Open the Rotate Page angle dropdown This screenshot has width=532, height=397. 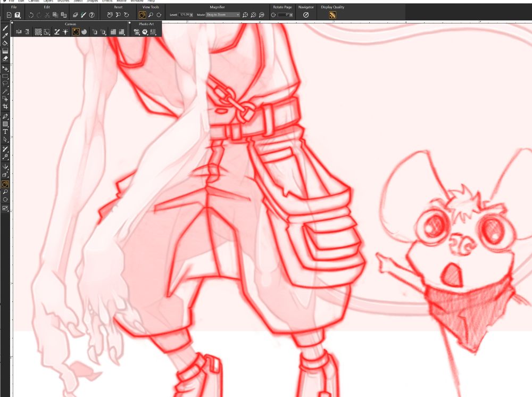[x=291, y=15]
